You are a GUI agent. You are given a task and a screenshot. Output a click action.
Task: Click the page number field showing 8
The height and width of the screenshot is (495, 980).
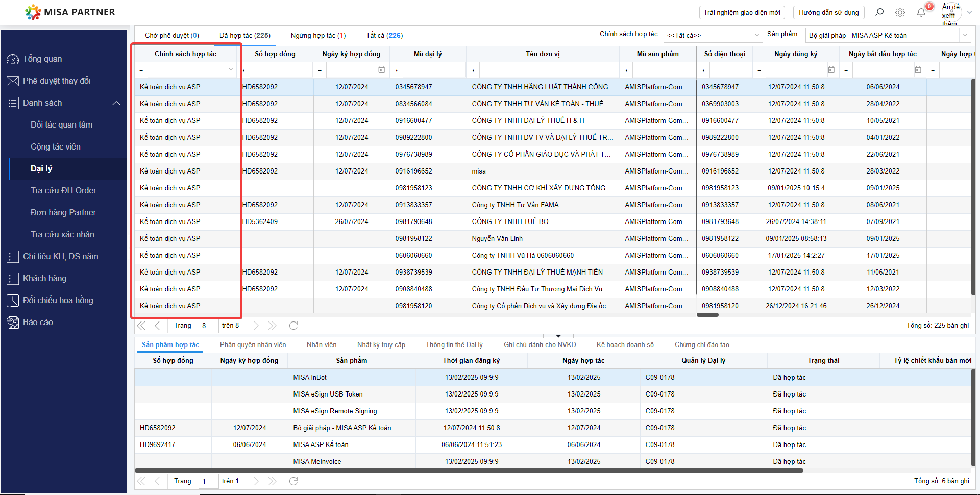208,326
